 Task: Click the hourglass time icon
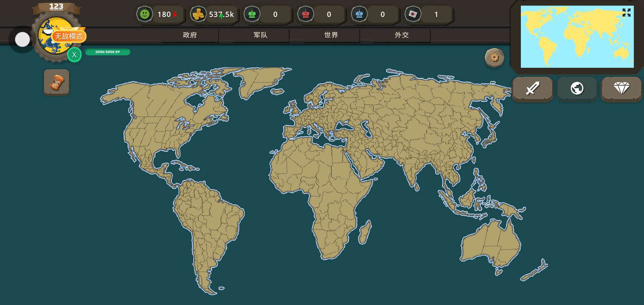56,82
